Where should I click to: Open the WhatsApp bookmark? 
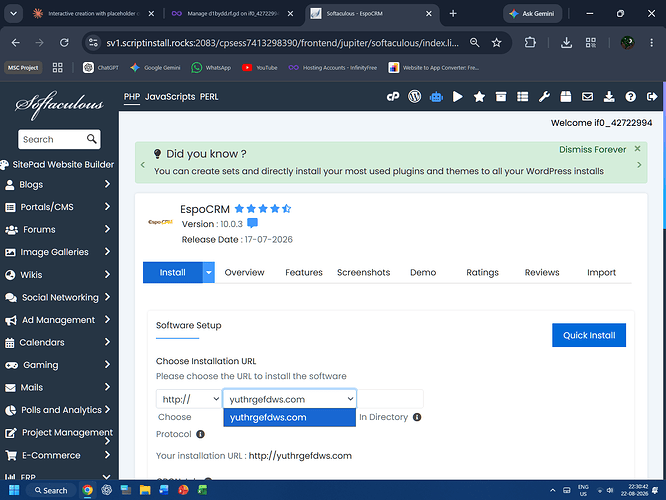pos(211,68)
